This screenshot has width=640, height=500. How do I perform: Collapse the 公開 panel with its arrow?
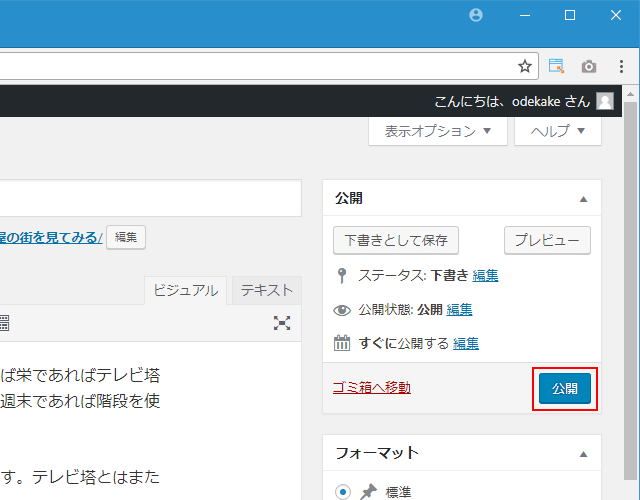click(x=583, y=199)
